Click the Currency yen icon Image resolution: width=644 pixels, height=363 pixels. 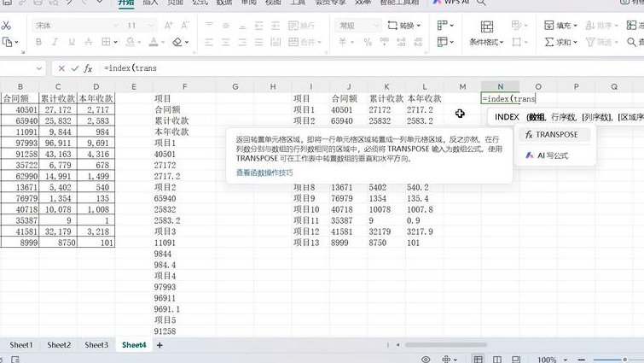pos(342,42)
